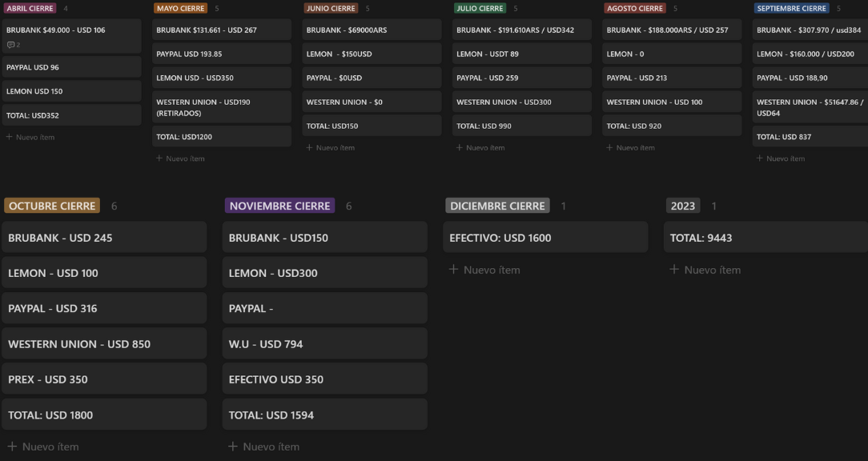
Task: Open the EFECTIVO: USD 1600 card
Action: (x=545, y=238)
